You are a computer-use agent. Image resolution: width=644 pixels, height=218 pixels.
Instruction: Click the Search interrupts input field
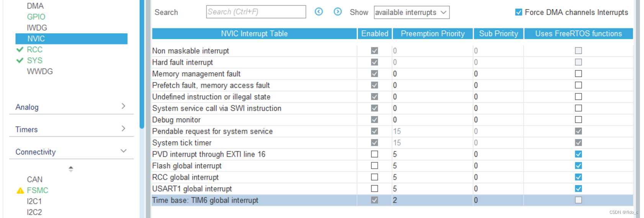pos(256,12)
